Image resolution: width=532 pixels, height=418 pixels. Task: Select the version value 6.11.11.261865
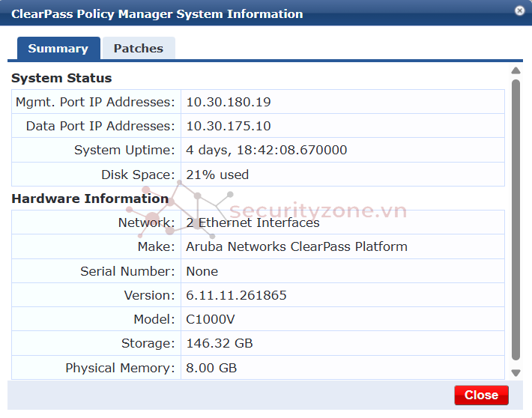236,295
